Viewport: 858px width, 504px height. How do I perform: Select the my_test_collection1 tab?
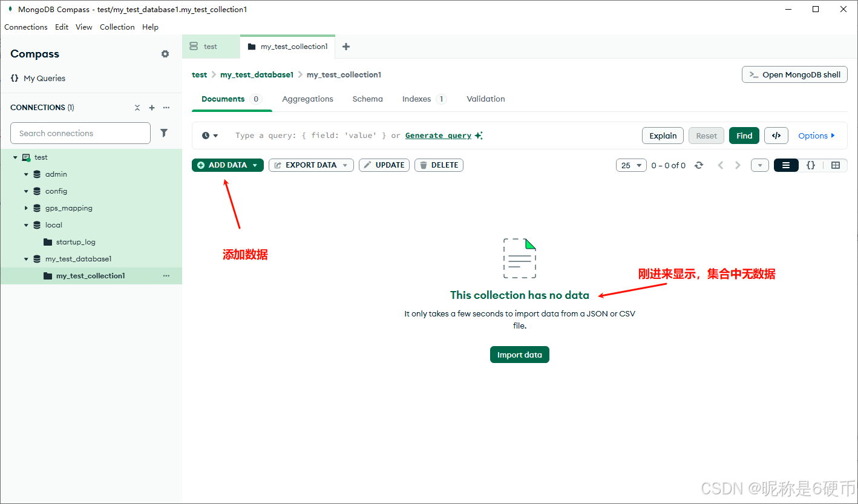pos(287,47)
